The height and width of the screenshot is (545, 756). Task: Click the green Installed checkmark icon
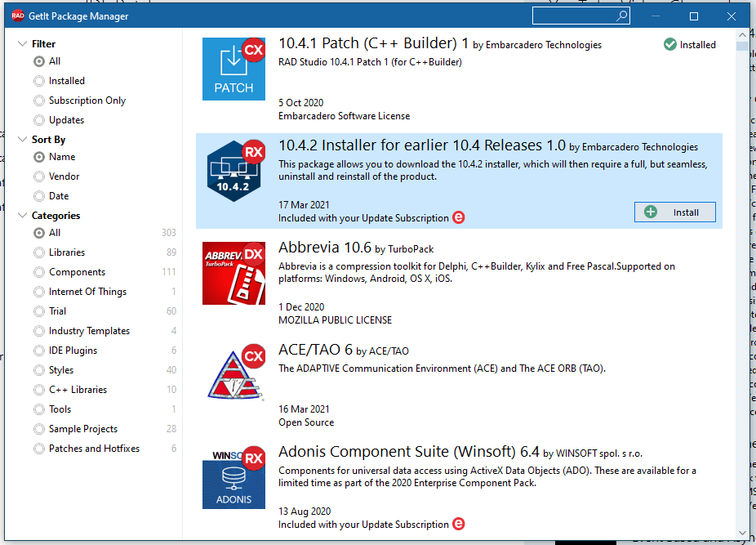(669, 44)
